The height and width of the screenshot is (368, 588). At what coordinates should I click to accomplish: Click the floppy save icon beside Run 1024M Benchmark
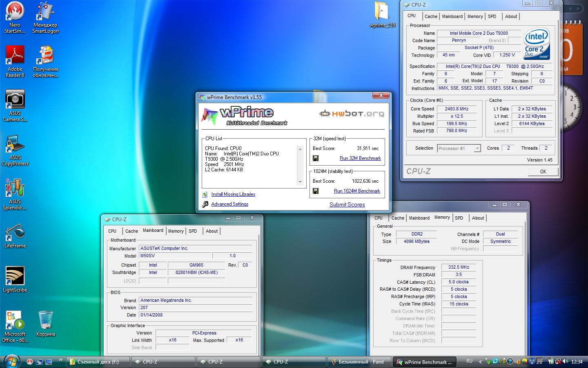pos(316,191)
